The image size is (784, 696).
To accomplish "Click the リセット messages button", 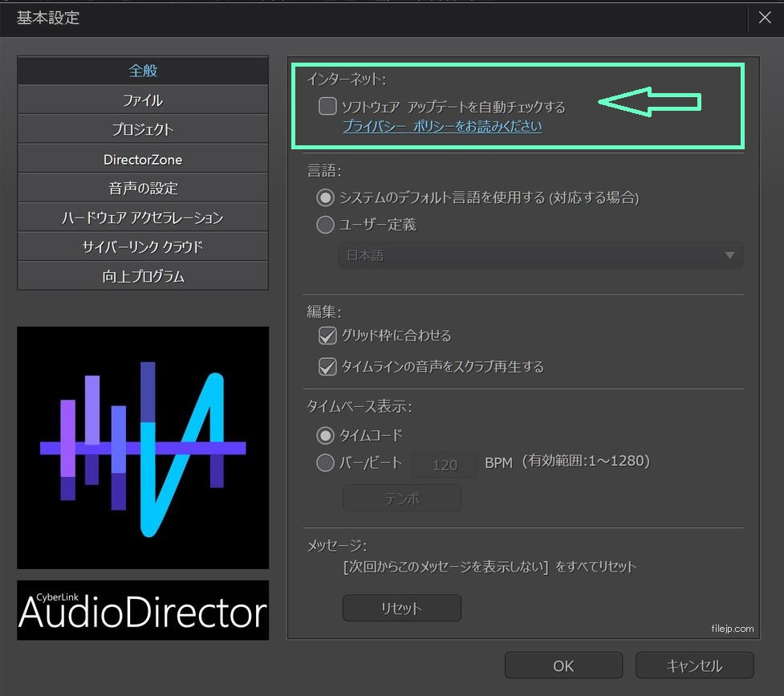I will click(401, 608).
